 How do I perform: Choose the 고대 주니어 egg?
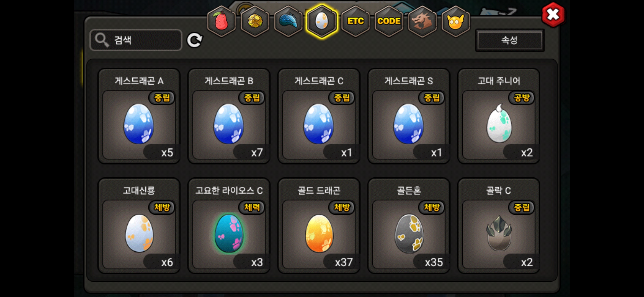[499, 116]
